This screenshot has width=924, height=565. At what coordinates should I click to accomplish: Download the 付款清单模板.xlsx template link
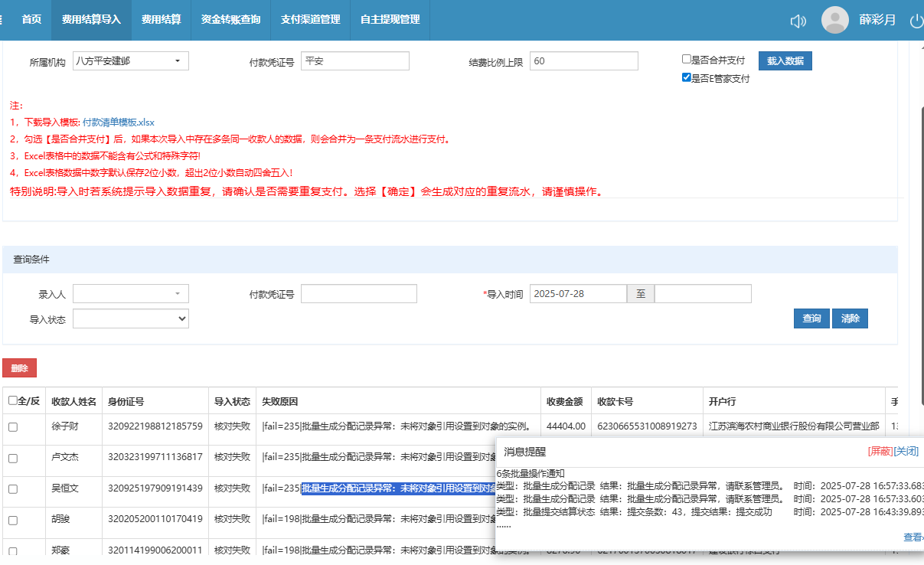coord(118,122)
